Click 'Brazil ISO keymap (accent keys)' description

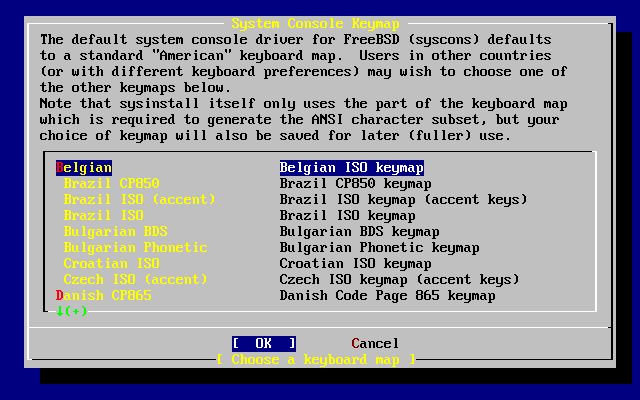coord(404,200)
